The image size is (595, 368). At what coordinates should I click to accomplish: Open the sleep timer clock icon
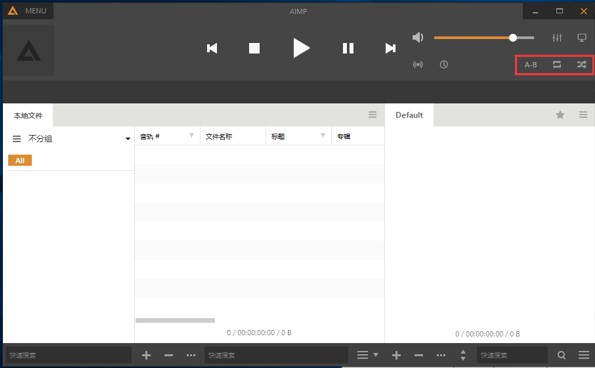point(444,64)
